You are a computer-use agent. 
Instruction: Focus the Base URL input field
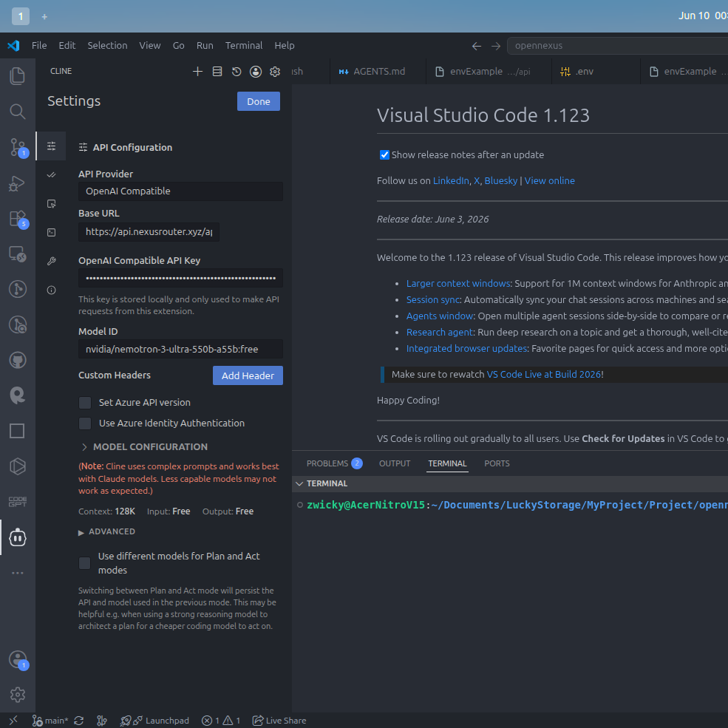[x=149, y=231]
